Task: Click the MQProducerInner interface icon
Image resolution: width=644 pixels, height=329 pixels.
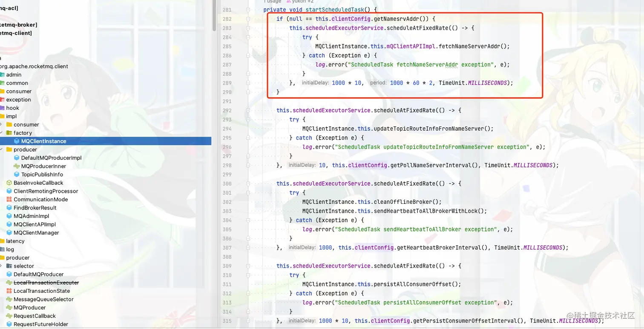Action: click(17, 166)
